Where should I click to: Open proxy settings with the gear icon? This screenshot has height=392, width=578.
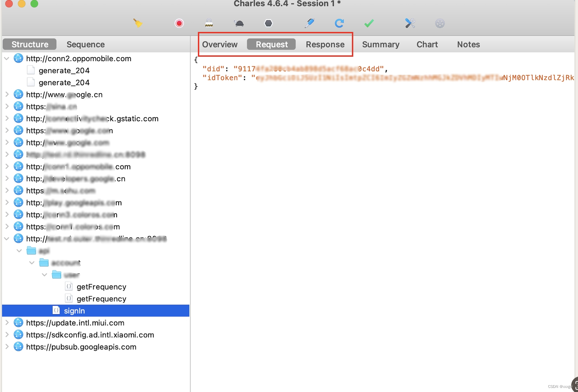pos(439,23)
